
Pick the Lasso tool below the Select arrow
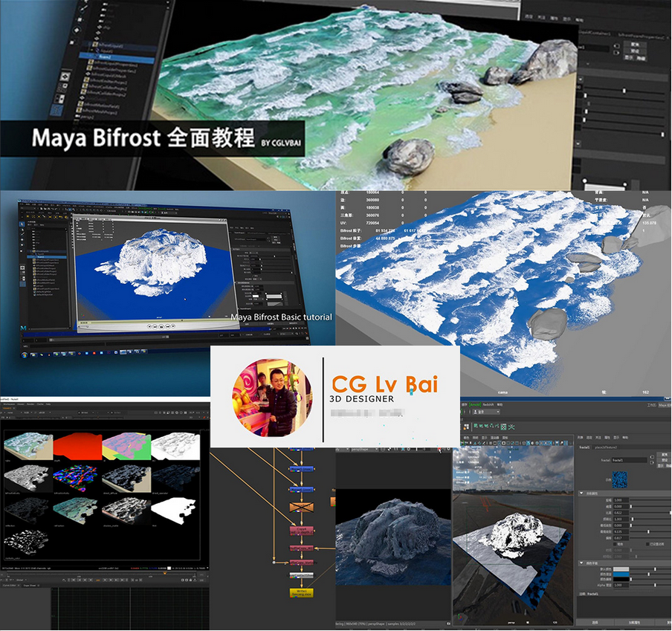pos(22,230)
